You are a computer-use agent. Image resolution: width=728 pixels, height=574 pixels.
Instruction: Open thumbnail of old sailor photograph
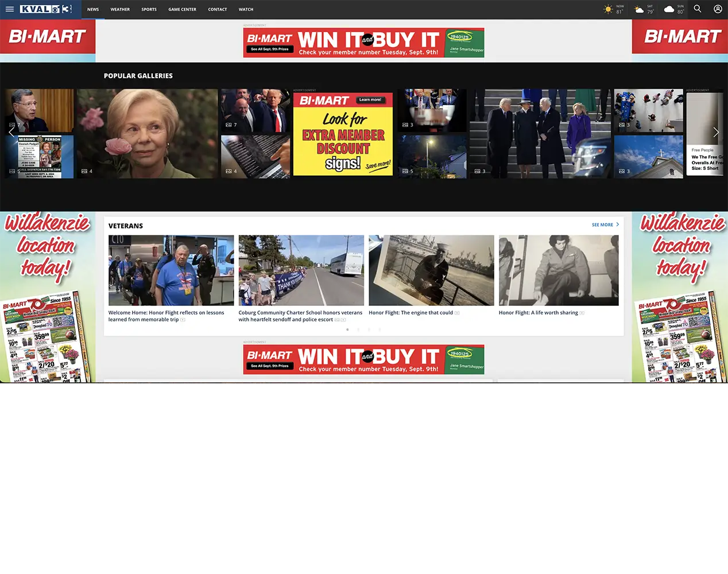point(431,270)
